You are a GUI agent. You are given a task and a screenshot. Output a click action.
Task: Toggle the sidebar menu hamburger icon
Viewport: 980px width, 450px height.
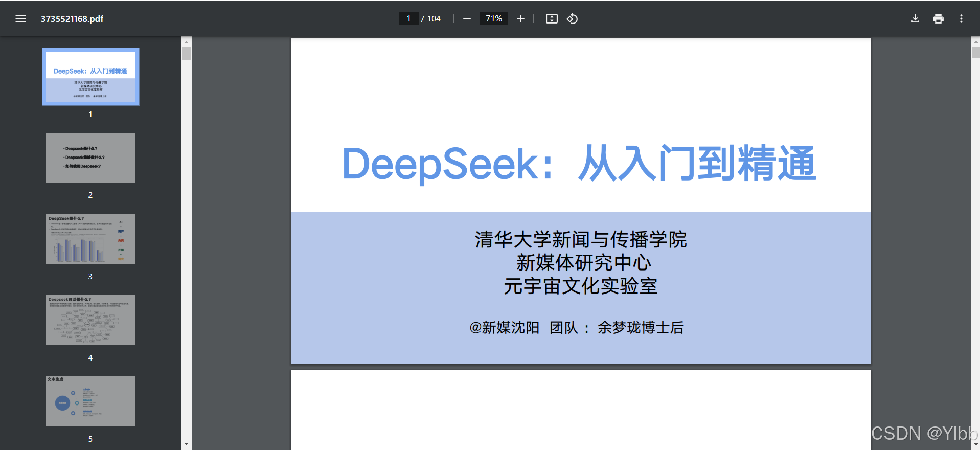pyautogui.click(x=20, y=19)
